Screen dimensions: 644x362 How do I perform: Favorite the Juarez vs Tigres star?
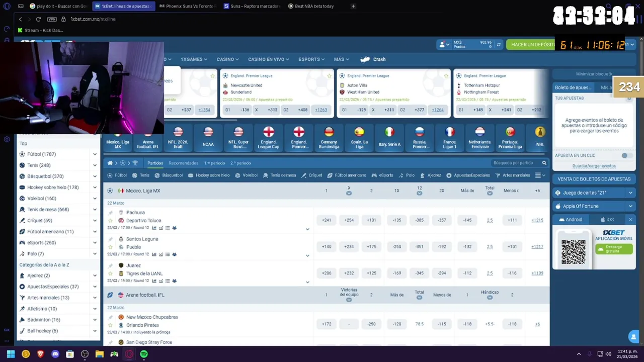click(110, 274)
